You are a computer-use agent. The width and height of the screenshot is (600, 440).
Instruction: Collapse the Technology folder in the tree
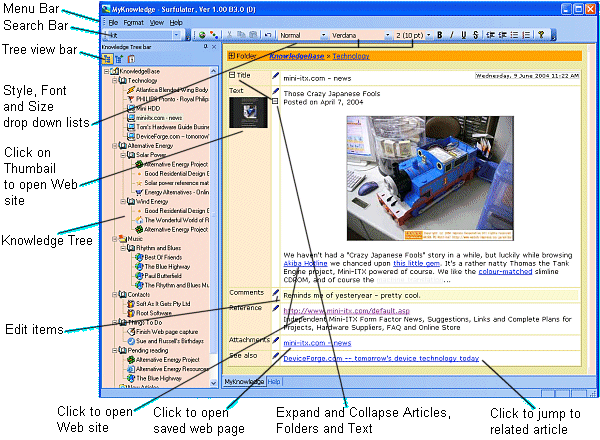[114, 81]
